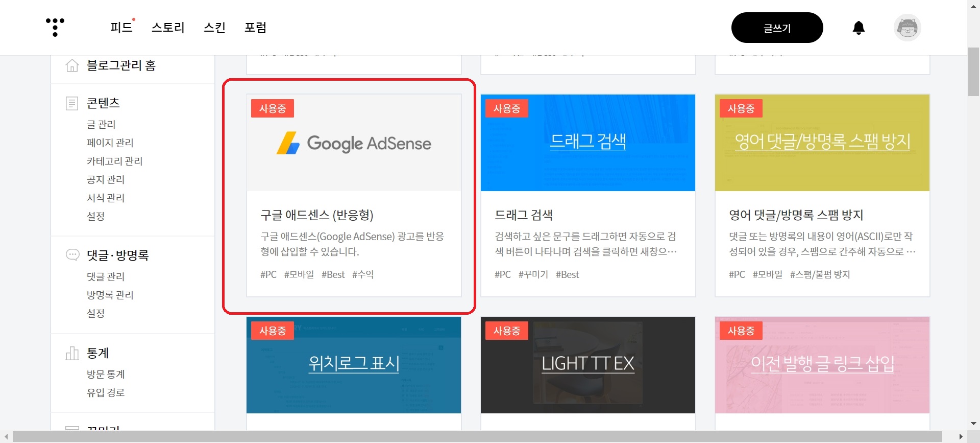The image size is (980, 443).
Task: Click the 이전 발행 글 링크 삽입 banner
Action: pos(822,365)
